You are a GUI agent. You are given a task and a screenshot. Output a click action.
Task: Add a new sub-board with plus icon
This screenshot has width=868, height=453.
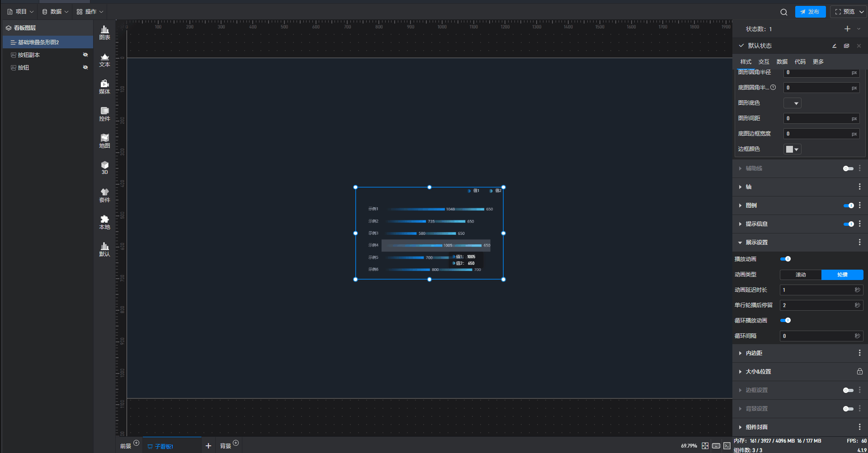point(208,446)
